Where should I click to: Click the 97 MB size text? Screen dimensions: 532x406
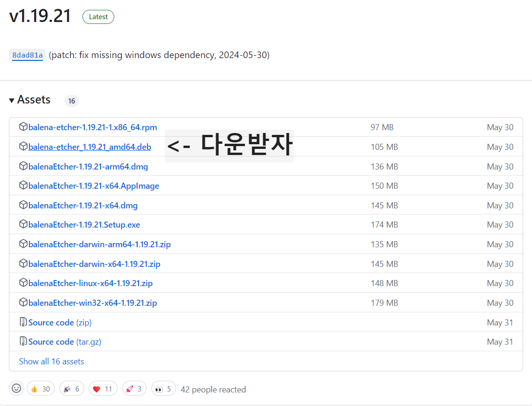(382, 127)
